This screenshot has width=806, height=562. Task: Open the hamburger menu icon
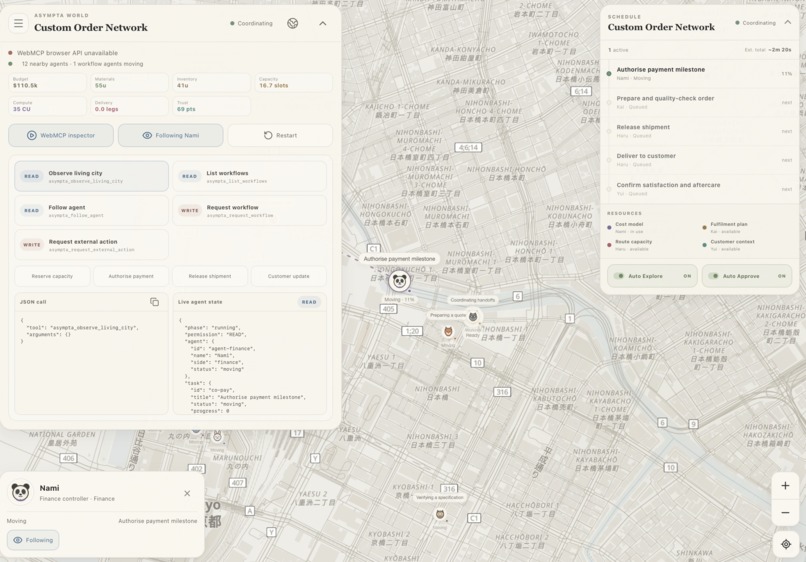tap(19, 23)
